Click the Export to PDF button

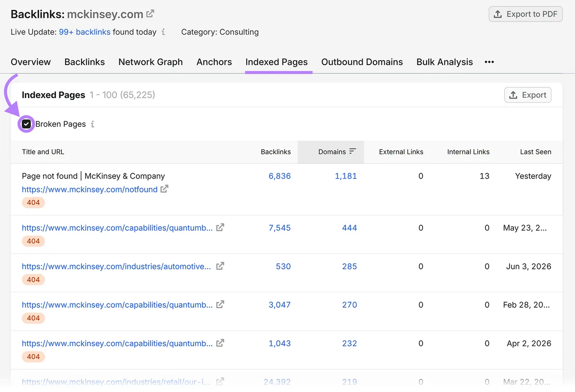coord(525,14)
